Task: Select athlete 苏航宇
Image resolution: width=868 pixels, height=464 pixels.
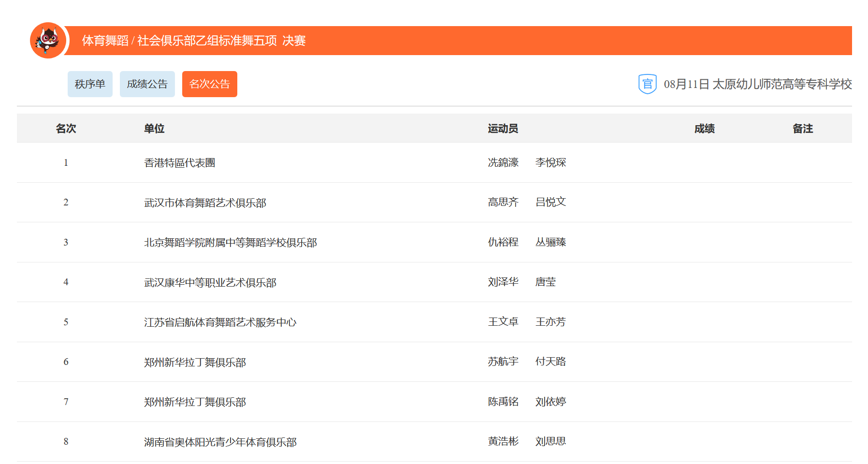Action: click(503, 362)
